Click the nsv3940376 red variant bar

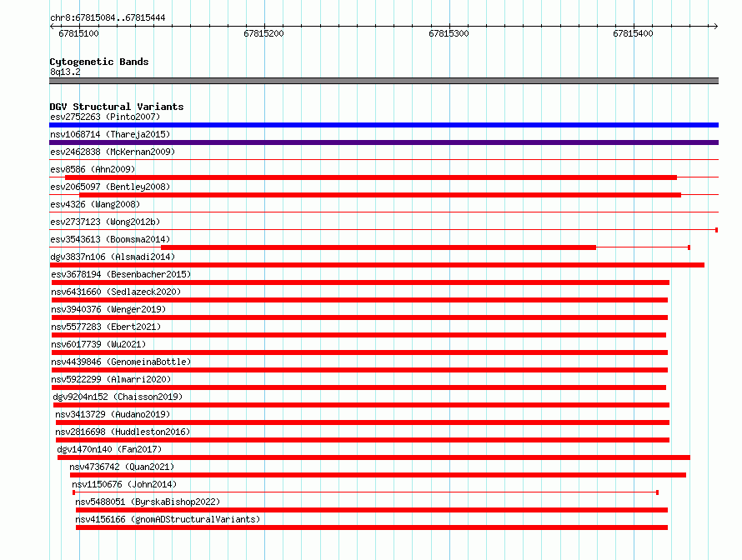point(359,317)
